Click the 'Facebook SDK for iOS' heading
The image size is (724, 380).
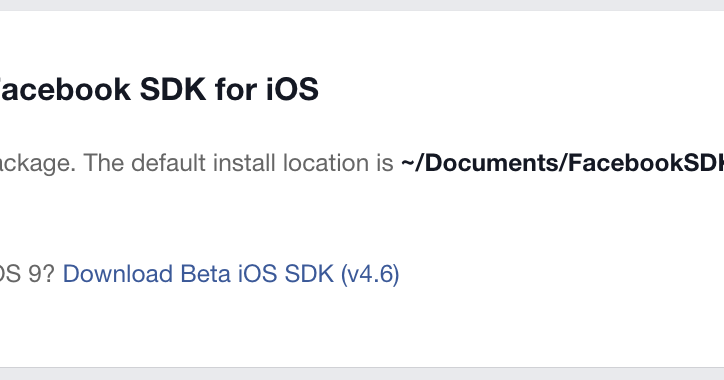[159, 89]
